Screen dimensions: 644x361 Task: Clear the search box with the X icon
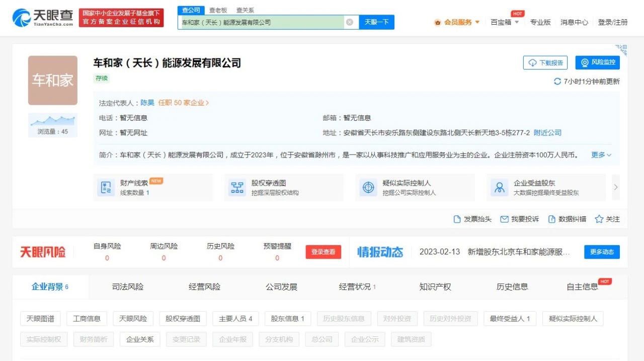click(x=349, y=22)
